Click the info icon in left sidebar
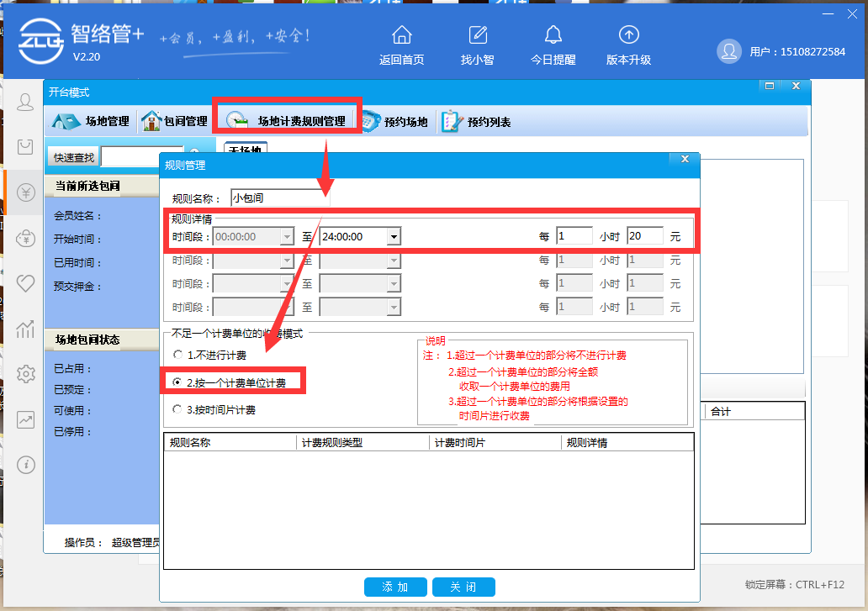868x611 pixels. point(26,464)
